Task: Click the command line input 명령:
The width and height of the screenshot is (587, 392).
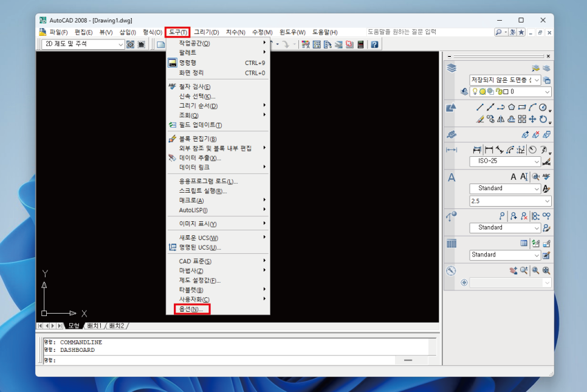Action: click(219, 360)
